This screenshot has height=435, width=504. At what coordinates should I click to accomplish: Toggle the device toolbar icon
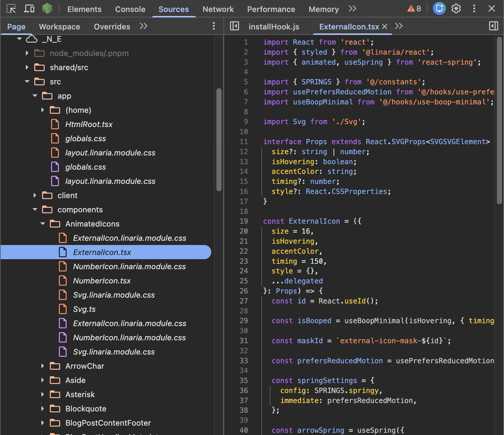29,9
